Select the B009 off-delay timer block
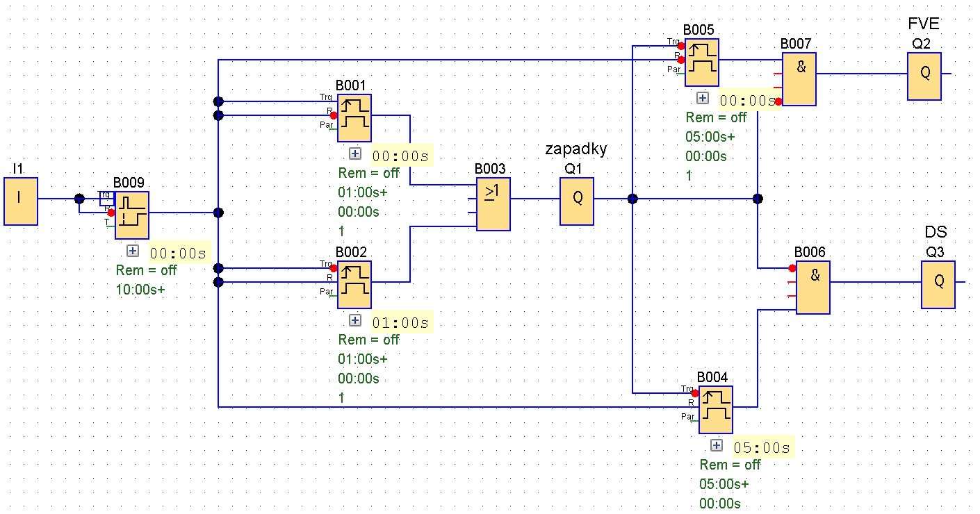 click(x=132, y=215)
